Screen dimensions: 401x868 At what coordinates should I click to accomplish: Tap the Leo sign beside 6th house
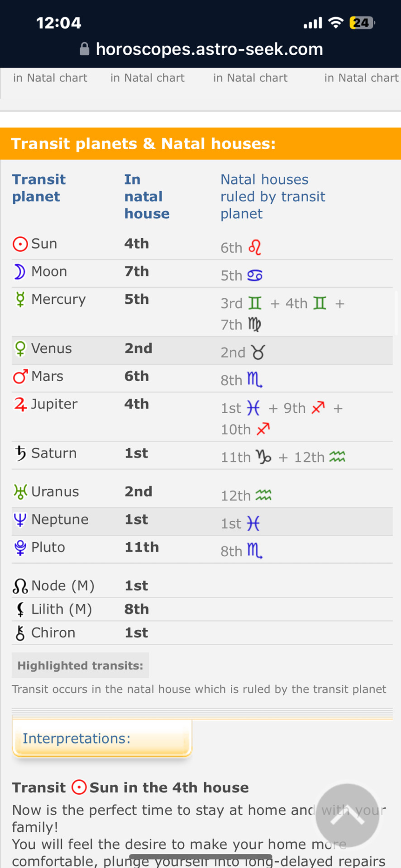[255, 247]
